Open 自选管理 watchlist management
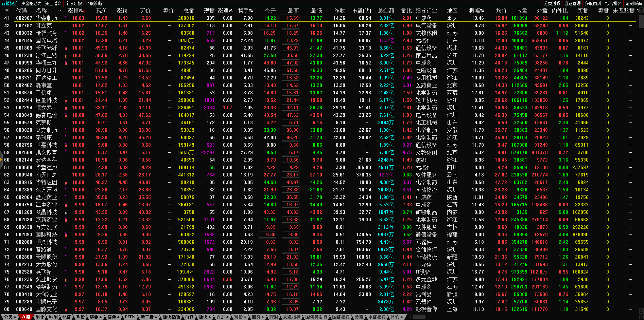The height and width of the screenshot is (320, 644). click(572, 3)
